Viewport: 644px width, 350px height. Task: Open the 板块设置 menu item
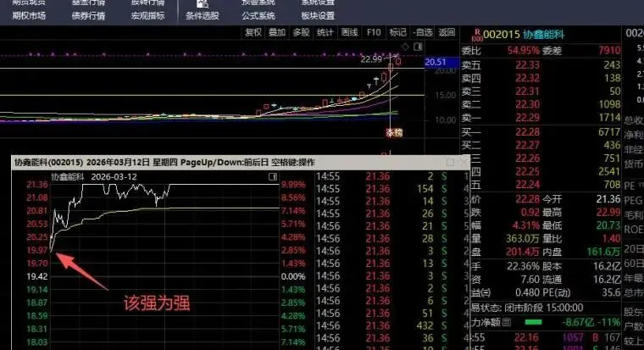pos(318,16)
